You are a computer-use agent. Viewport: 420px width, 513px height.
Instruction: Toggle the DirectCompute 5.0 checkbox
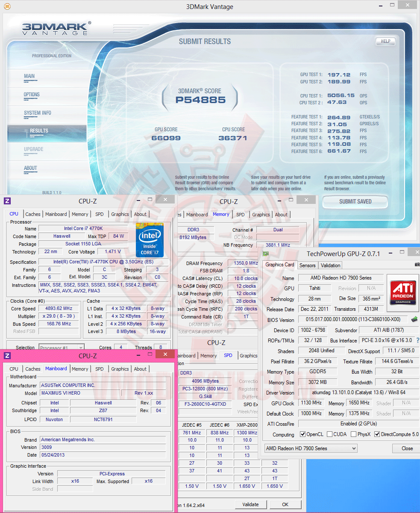[377, 434]
